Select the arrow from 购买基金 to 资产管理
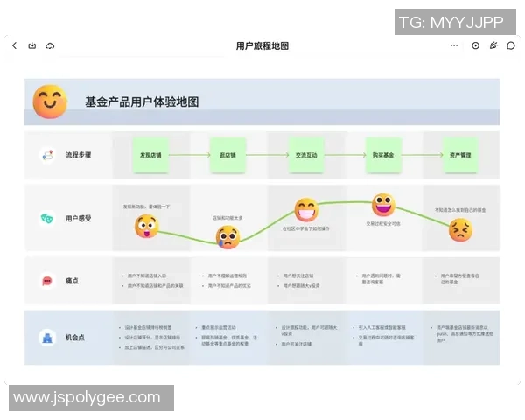Screen dimensions: 525x420 tap(423, 155)
